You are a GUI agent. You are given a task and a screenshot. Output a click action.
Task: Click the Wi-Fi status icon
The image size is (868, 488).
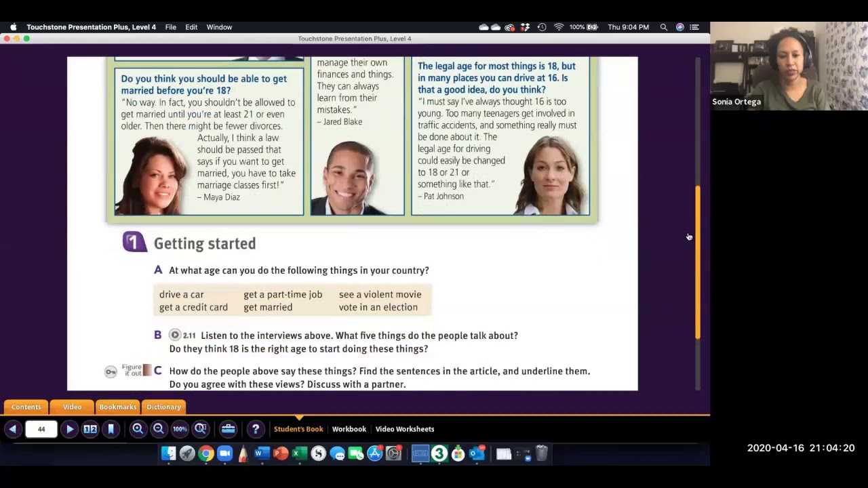(x=559, y=27)
